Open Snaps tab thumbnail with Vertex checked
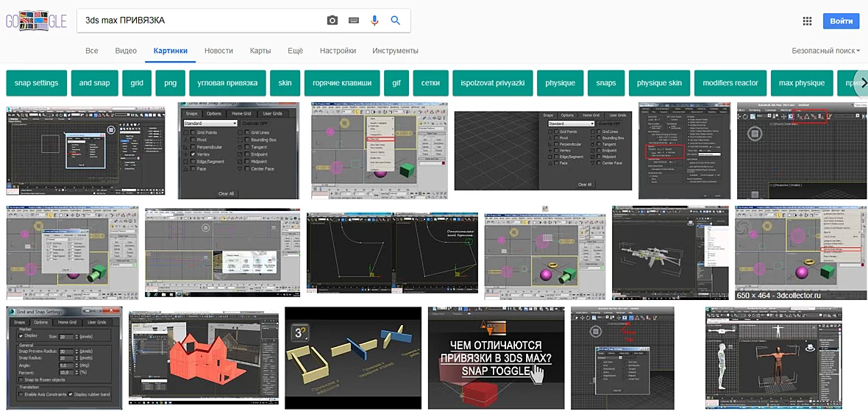 coord(238,150)
